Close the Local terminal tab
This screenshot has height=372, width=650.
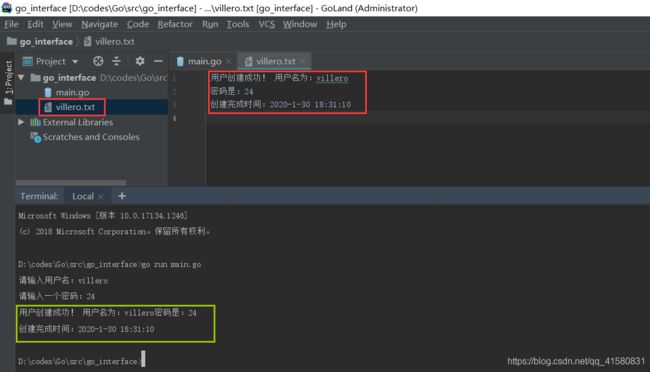coord(101,197)
